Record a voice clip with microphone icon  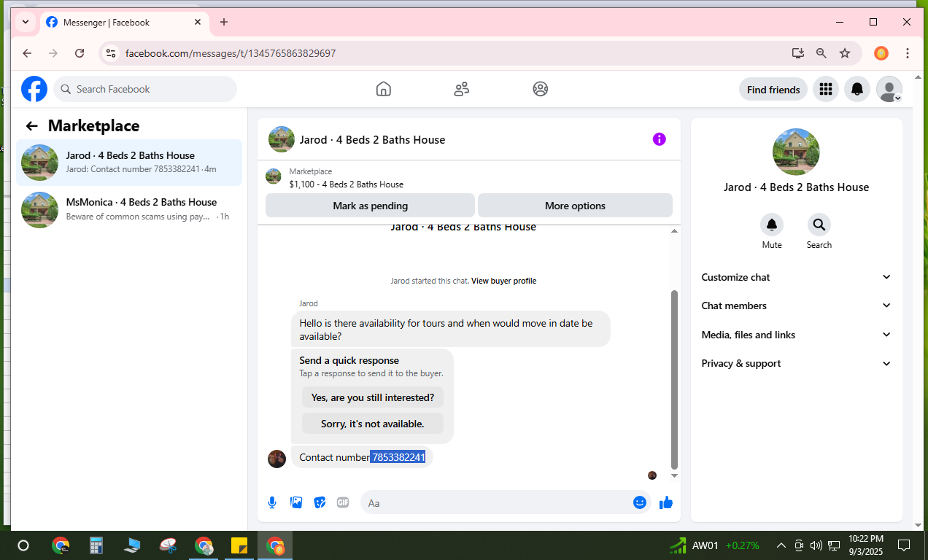(x=272, y=502)
